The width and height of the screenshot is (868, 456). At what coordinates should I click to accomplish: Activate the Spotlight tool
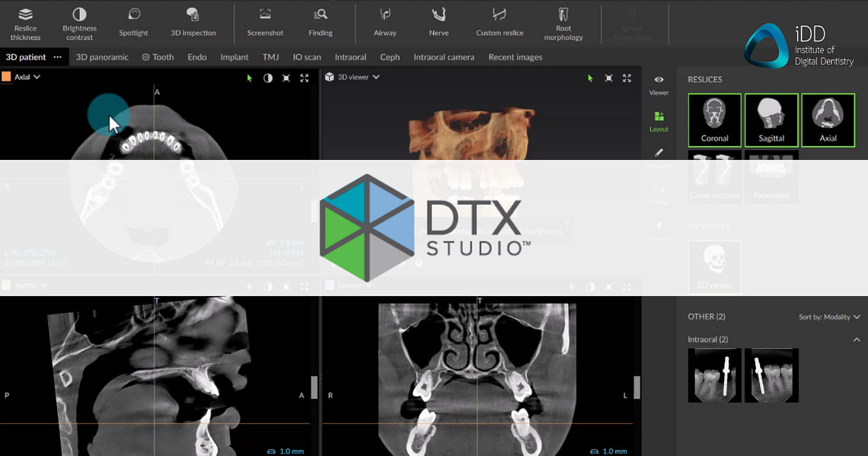click(x=133, y=21)
